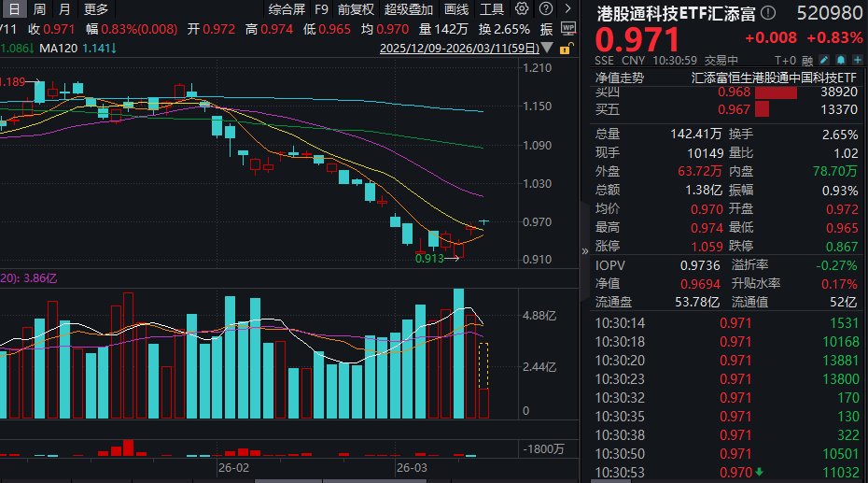This screenshot has height=483, width=868.
Task: Toggle 前复权 price adjustment mode
Action: coord(356,9)
